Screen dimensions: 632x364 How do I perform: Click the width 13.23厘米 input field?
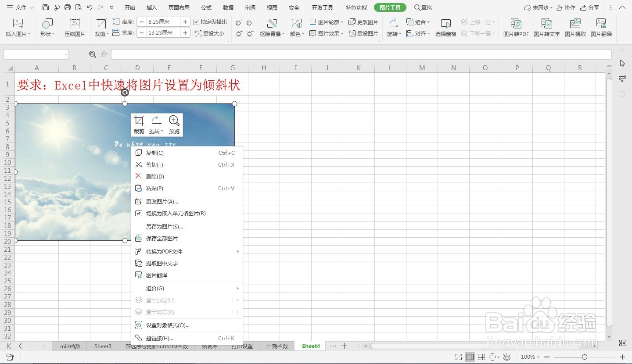click(163, 33)
